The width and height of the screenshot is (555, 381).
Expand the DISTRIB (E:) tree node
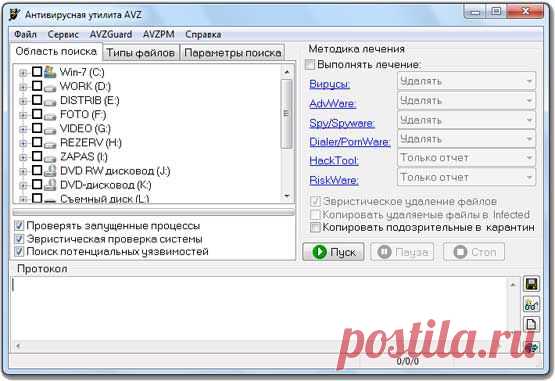tap(23, 101)
